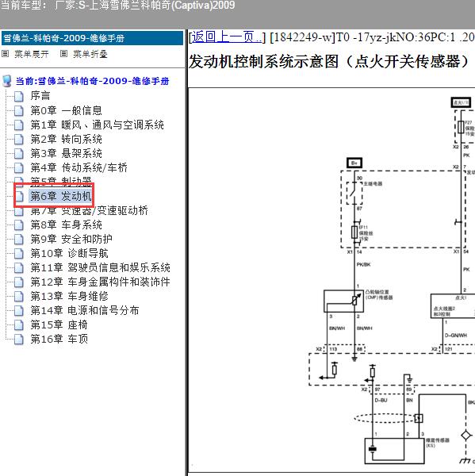Open 第4章 传动系统/车桥
The height and width of the screenshot is (476, 475).
[79, 167]
